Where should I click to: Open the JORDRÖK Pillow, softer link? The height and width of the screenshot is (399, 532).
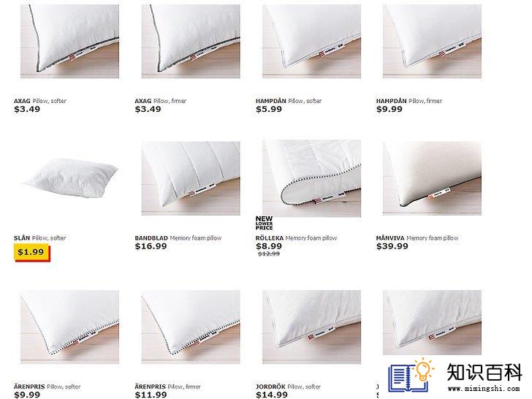coord(288,387)
